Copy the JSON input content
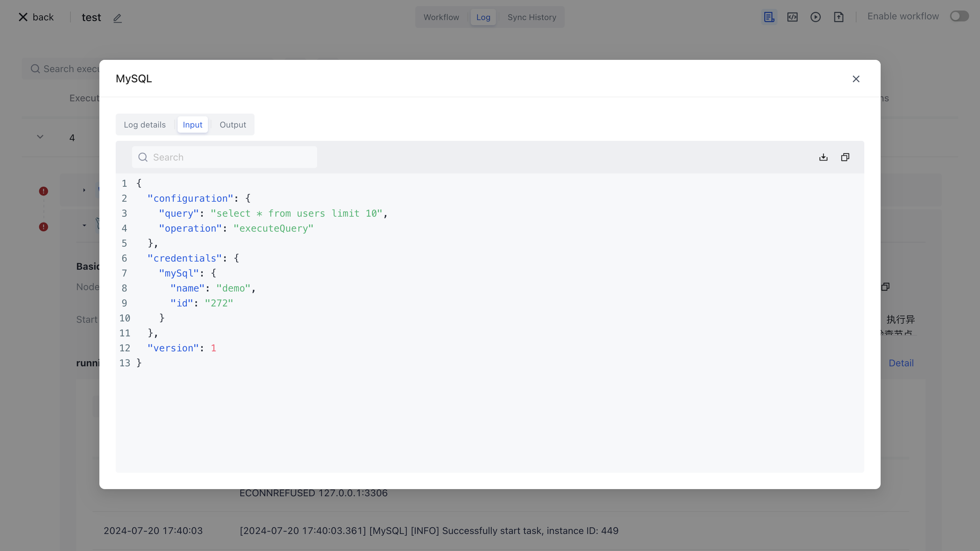The image size is (980, 551). tap(845, 157)
